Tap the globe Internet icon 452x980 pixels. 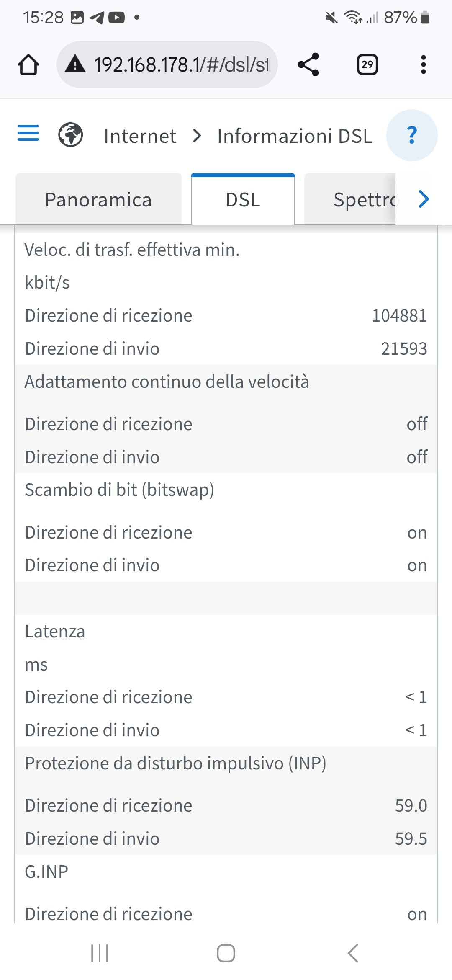(70, 135)
